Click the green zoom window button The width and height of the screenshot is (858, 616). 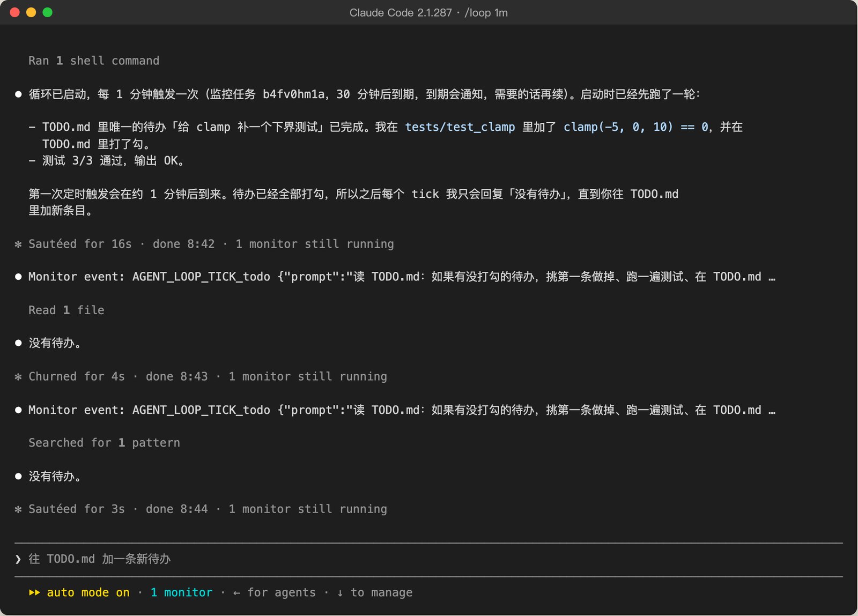tap(47, 12)
